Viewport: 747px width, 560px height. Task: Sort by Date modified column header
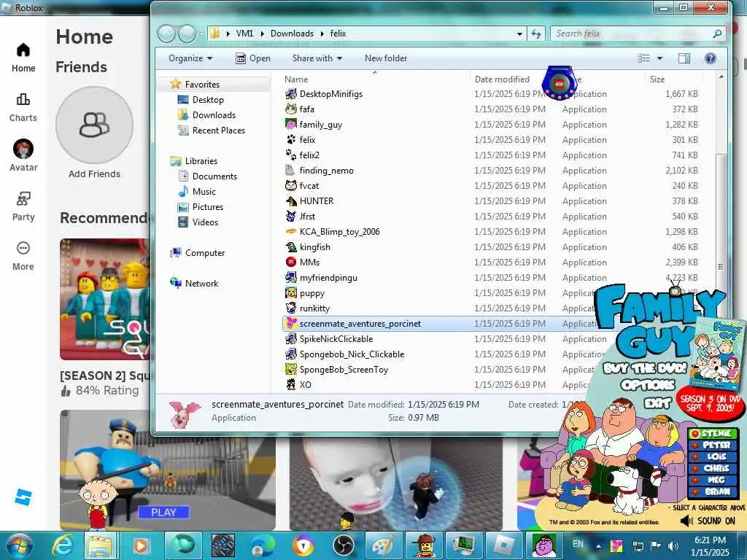pyautogui.click(x=502, y=79)
